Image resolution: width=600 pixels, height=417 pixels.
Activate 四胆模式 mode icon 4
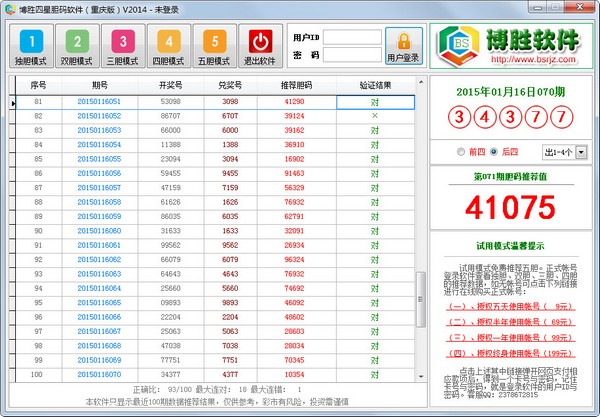(x=169, y=46)
